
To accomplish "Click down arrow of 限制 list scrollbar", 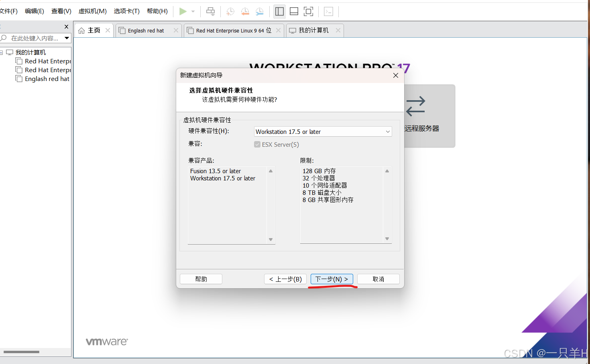I will pos(387,239).
